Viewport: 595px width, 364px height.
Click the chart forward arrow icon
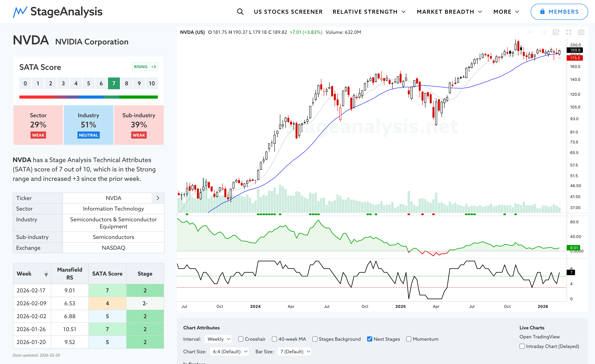543,32
